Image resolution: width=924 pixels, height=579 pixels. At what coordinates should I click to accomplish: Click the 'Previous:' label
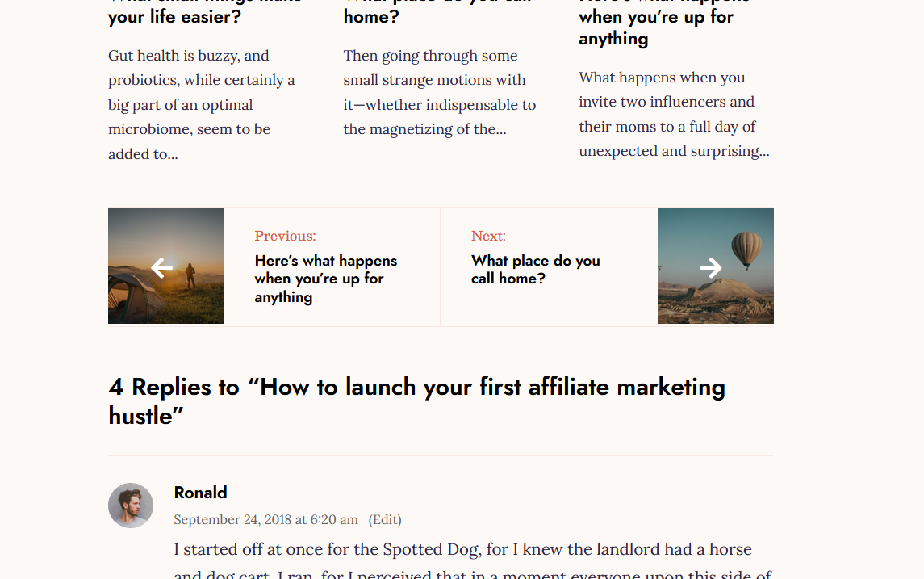[285, 236]
